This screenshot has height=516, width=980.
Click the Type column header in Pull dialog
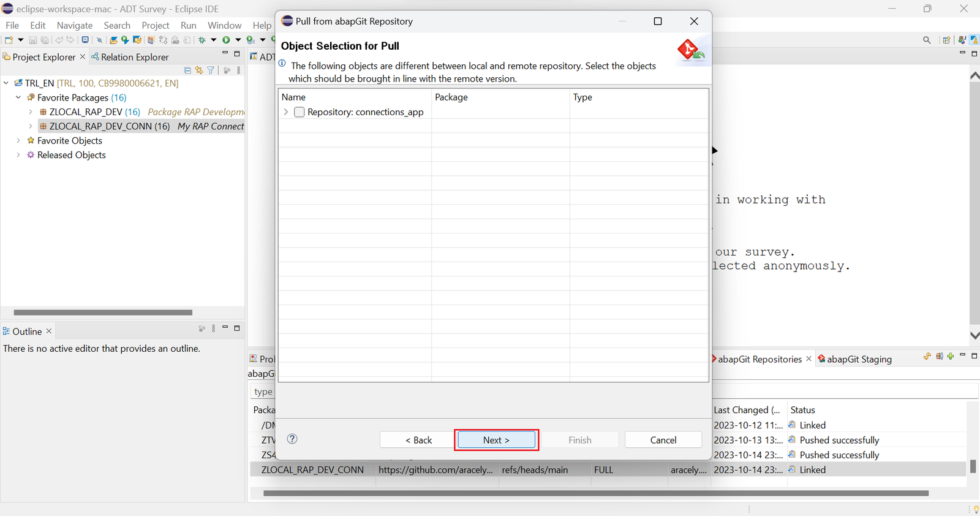[639, 97]
